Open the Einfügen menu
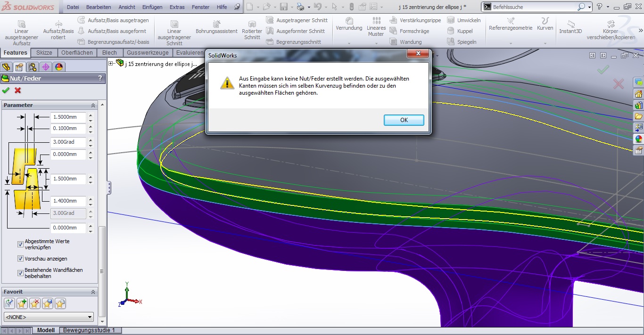The image size is (644, 335). (x=152, y=7)
